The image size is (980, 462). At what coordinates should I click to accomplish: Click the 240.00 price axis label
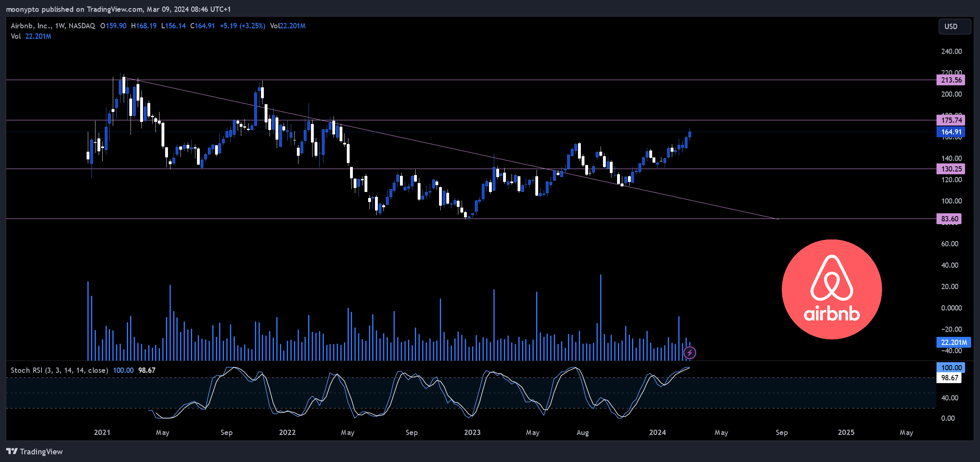951,52
